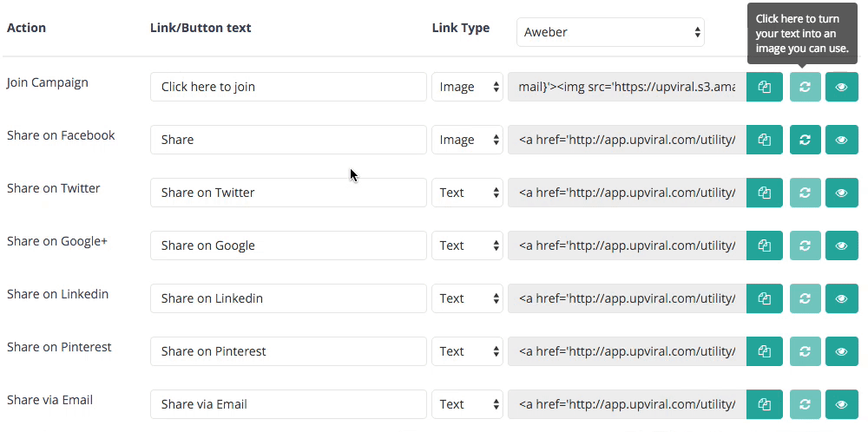This screenshot has width=868, height=432.
Task: Open Share via Email link type dropdown
Action: [x=467, y=404]
